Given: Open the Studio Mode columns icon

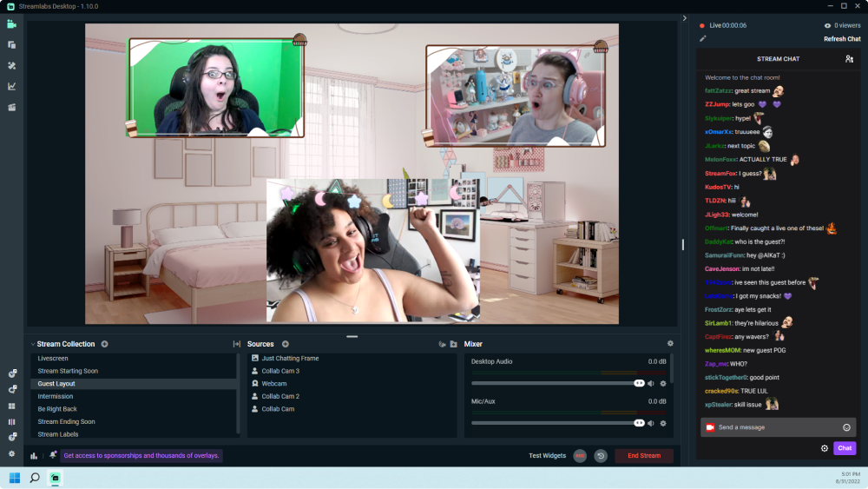Looking at the screenshot, I should point(11,421).
